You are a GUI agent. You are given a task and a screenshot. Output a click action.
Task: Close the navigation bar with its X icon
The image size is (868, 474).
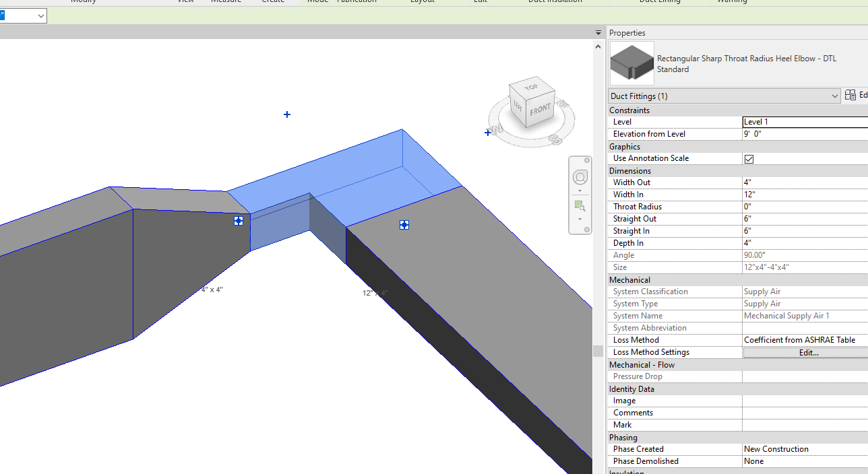pos(587,160)
